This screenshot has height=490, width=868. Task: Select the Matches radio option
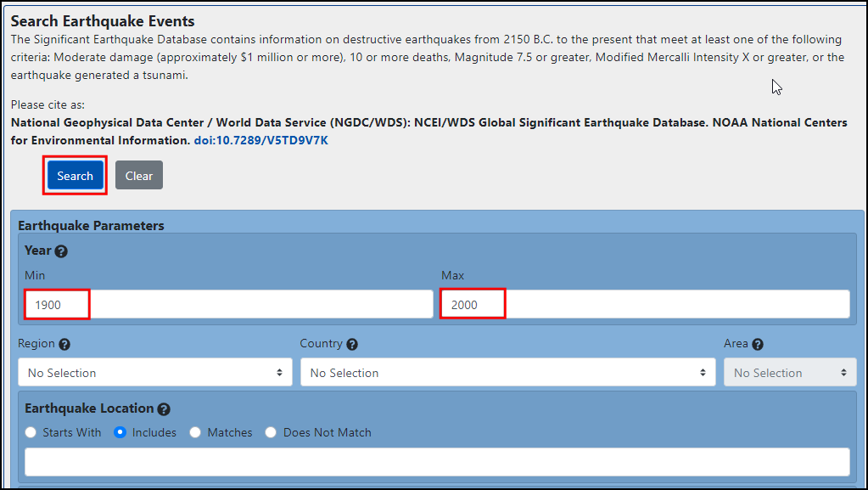(x=195, y=432)
